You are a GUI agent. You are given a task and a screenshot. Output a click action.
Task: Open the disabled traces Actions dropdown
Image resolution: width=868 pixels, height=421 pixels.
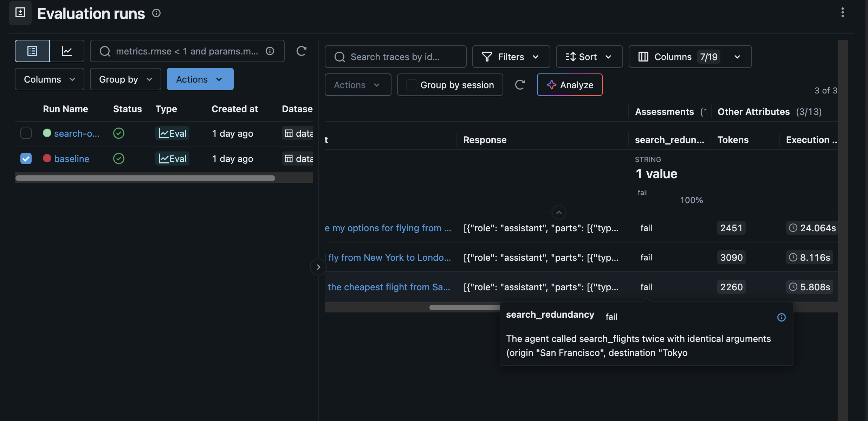click(358, 85)
